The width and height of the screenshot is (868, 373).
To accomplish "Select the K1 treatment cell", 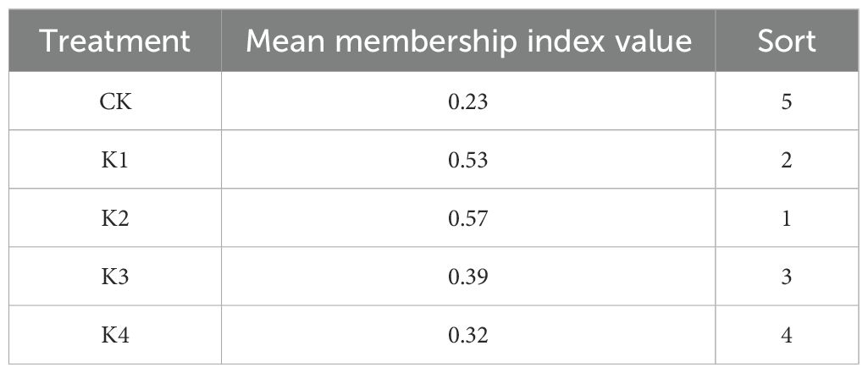I will [x=115, y=160].
